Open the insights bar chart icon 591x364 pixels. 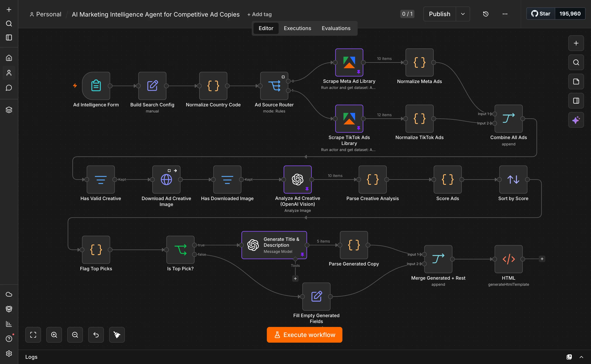pyautogui.click(x=9, y=324)
